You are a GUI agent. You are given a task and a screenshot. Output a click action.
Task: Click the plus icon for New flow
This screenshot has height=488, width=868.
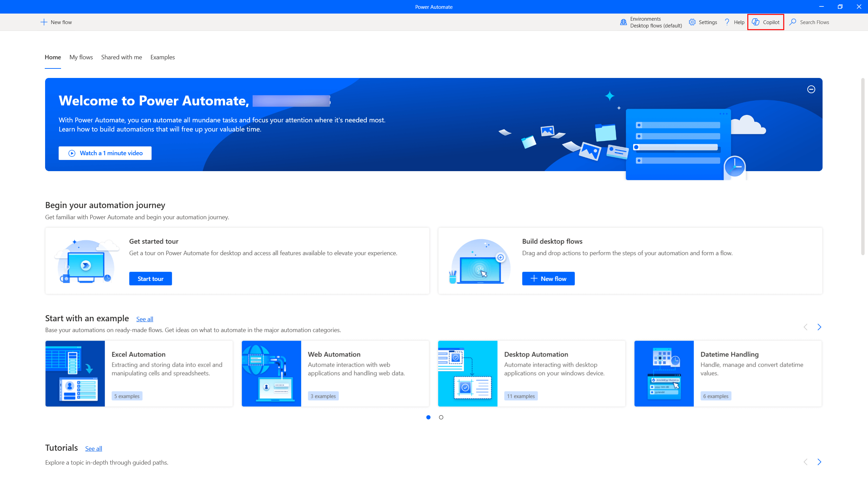tap(44, 22)
